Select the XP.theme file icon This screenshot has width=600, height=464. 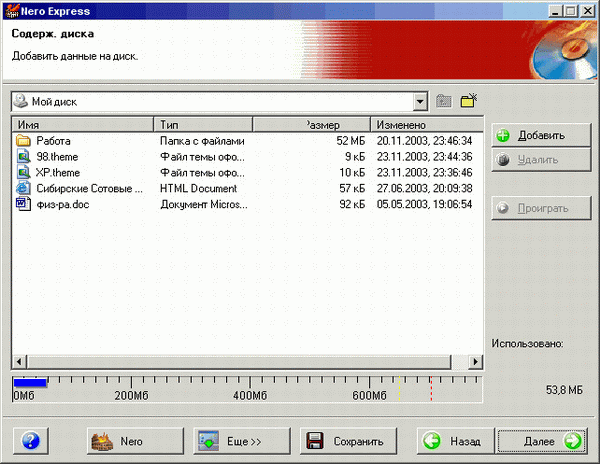[23, 173]
